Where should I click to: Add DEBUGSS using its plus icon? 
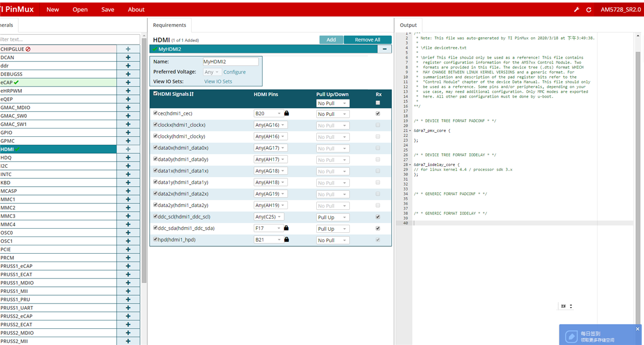coord(128,74)
